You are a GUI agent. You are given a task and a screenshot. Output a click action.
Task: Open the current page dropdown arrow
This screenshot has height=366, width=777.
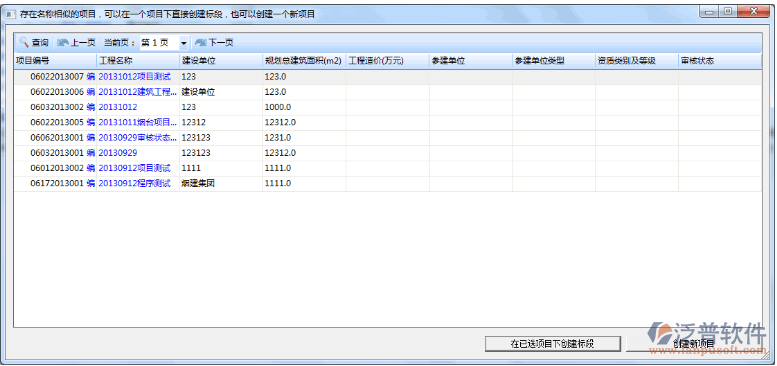click(x=184, y=44)
